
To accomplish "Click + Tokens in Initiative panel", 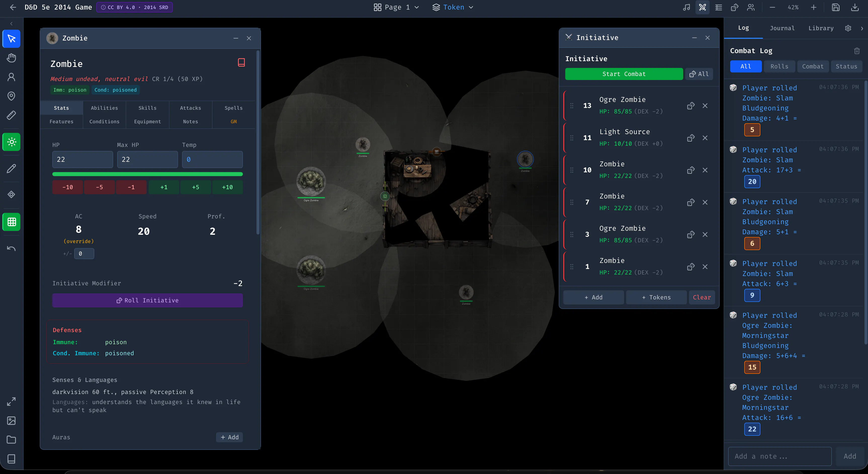I will pyautogui.click(x=656, y=297).
